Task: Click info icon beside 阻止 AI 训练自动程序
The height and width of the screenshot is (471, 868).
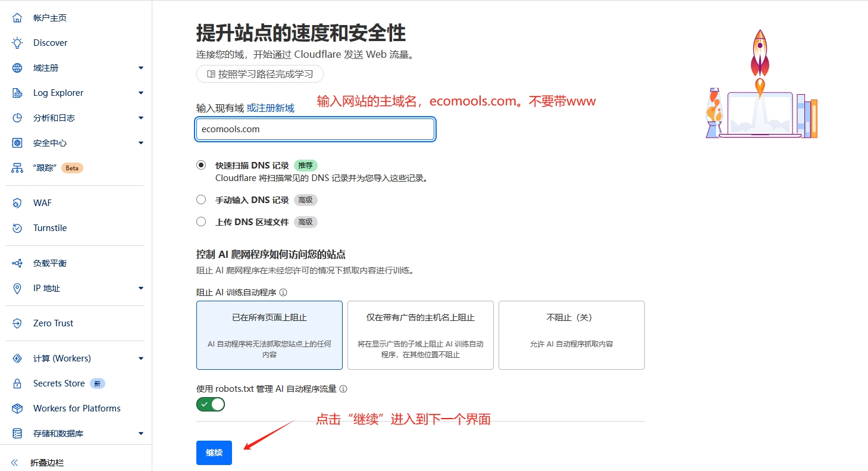Action: (283, 292)
